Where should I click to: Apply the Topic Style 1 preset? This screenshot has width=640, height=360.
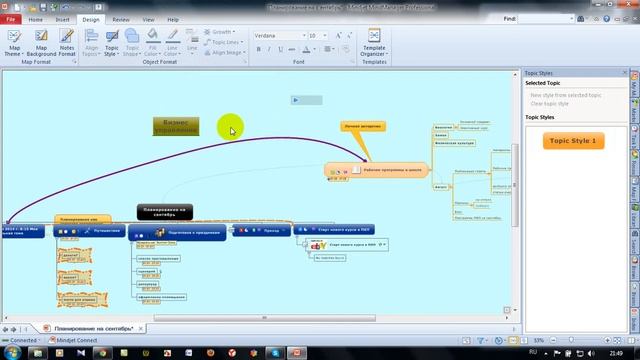click(x=573, y=141)
